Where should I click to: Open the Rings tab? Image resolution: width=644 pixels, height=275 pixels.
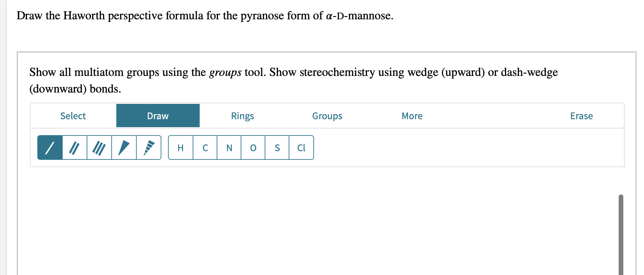click(242, 116)
